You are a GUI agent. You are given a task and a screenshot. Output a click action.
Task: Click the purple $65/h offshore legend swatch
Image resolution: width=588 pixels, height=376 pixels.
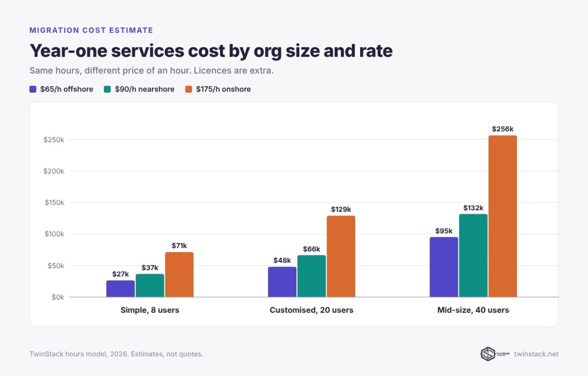coord(33,89)
